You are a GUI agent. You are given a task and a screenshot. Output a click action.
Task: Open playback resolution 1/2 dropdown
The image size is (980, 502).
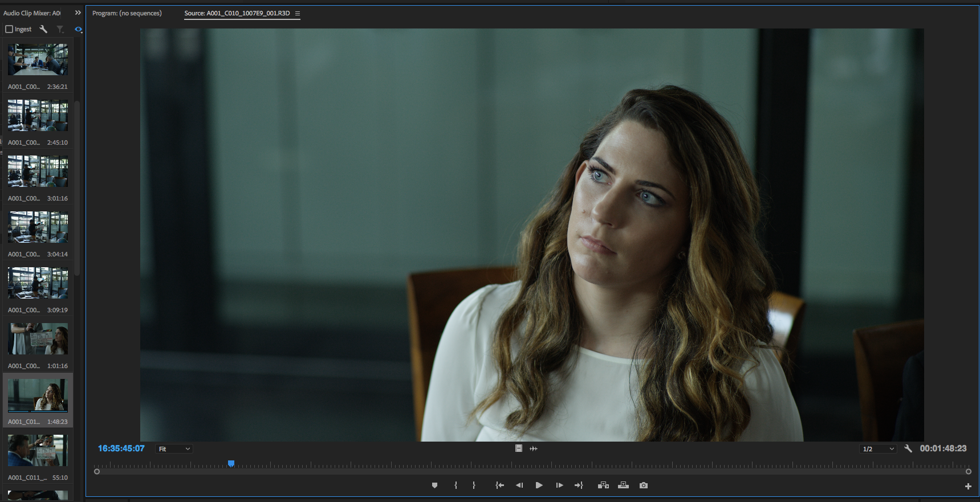pyautogui.click(x=878, y=449)
